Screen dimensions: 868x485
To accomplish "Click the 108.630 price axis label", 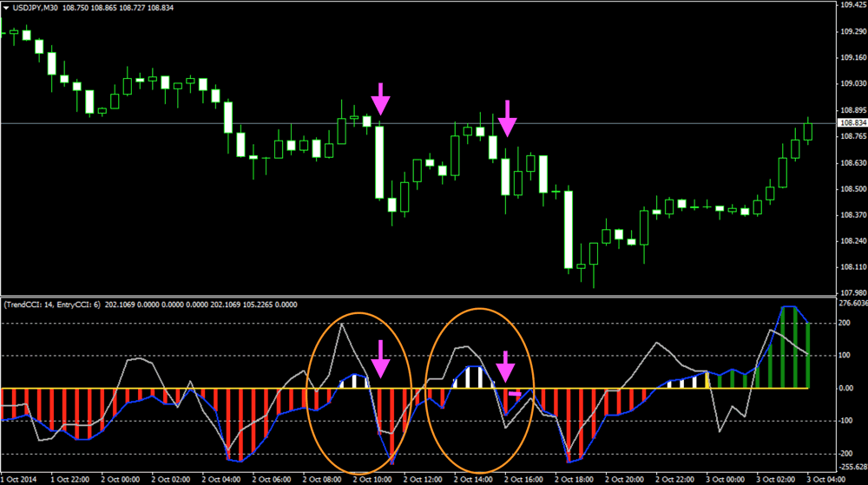I will [853, 163].
